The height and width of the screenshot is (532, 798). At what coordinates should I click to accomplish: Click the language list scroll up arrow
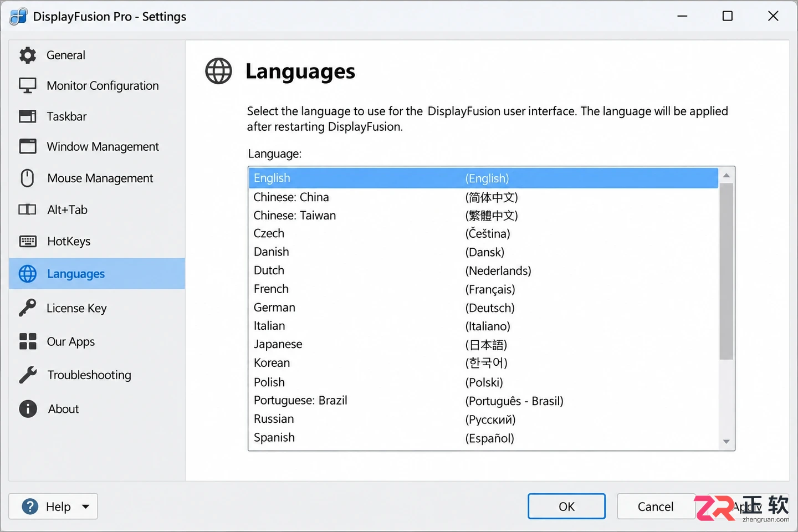click(x=726, y=176)
